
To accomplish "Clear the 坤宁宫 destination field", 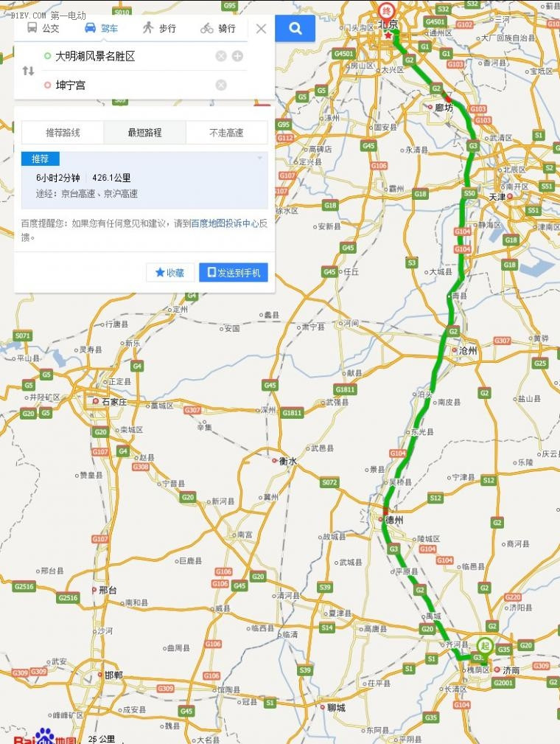I will [221, 85].
